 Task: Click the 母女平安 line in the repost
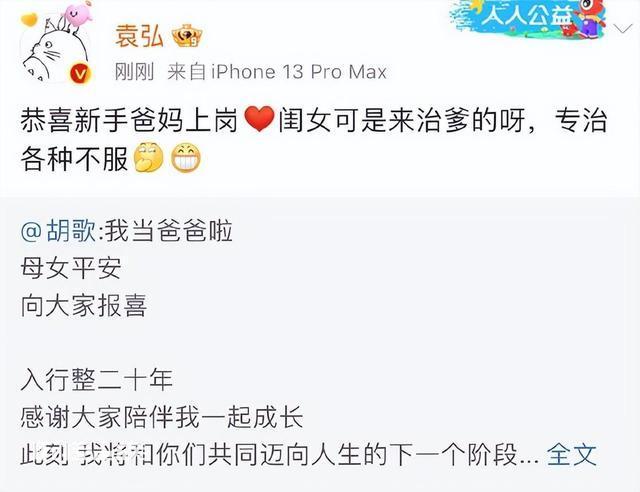[71, 268]
